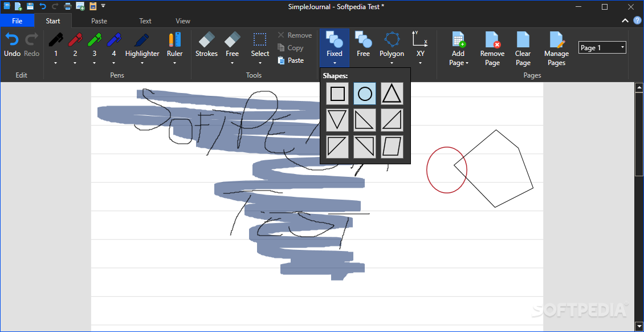Select blue pen 4
Screen dimensions: 644x332
click(x=114, y=45)
